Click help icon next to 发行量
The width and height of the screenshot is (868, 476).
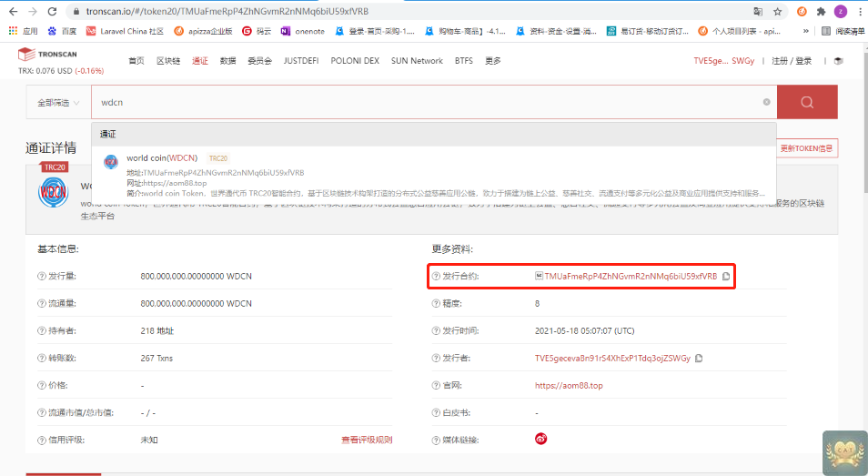(42, 276)
